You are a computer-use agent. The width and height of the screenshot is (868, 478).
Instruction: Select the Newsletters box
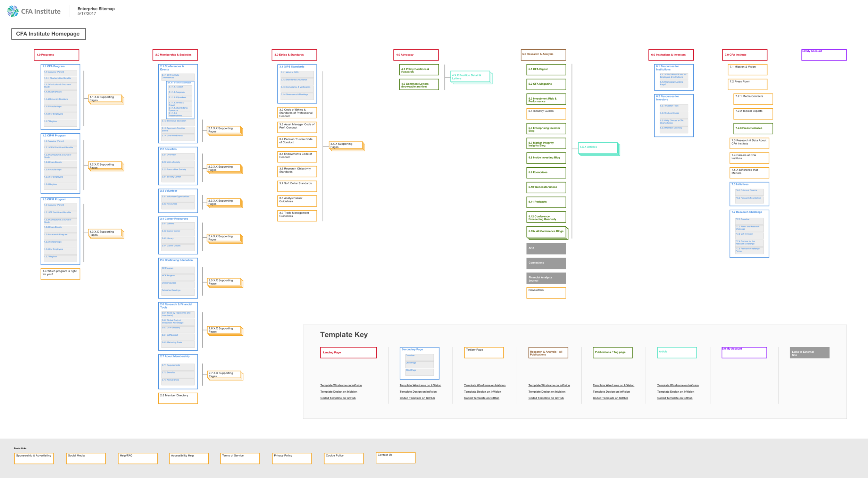pyautogui.click(x=546, y=293)
